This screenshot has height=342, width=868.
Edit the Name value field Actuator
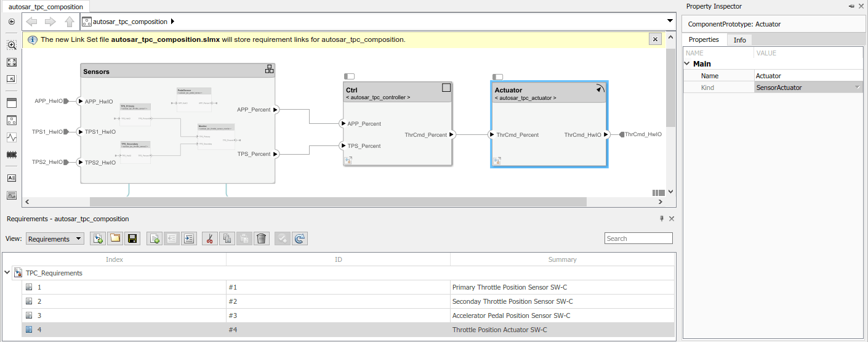[808, 76]
